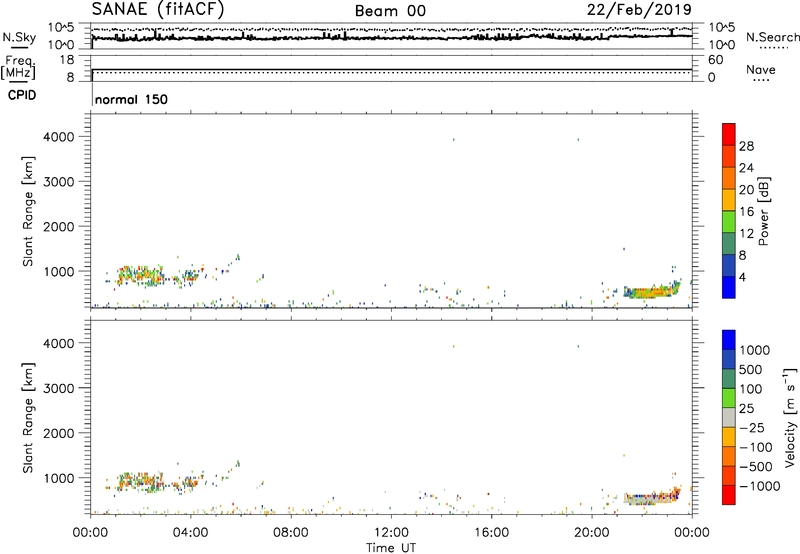Click the date 22/Feb/2019

click(639, 10)
